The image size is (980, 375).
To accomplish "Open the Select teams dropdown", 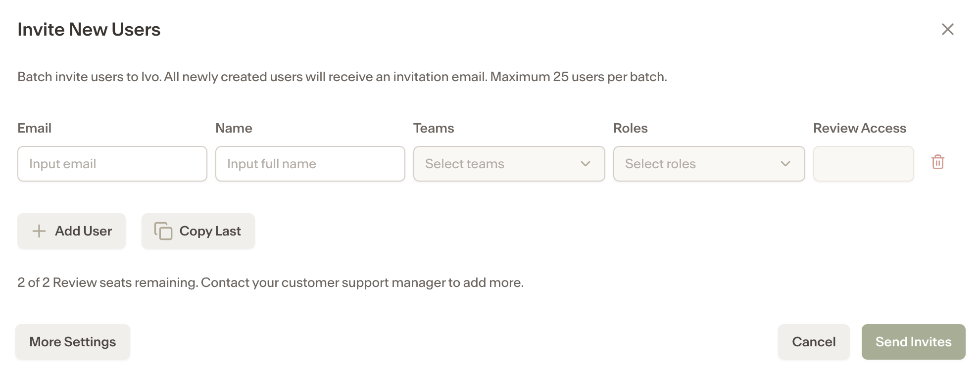I will [x=509, y=164].
